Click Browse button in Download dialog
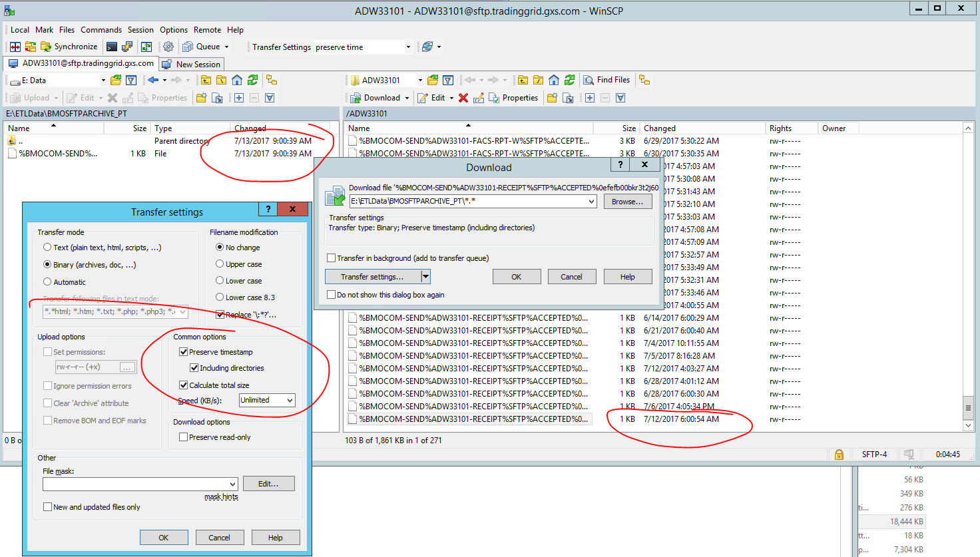 tap(627, 202)
